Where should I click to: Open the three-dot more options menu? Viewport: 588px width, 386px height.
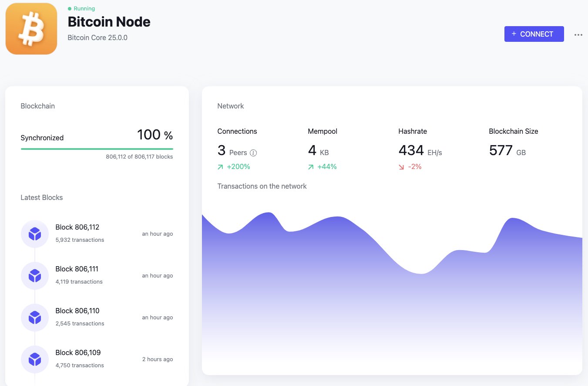tap(578, 35)
